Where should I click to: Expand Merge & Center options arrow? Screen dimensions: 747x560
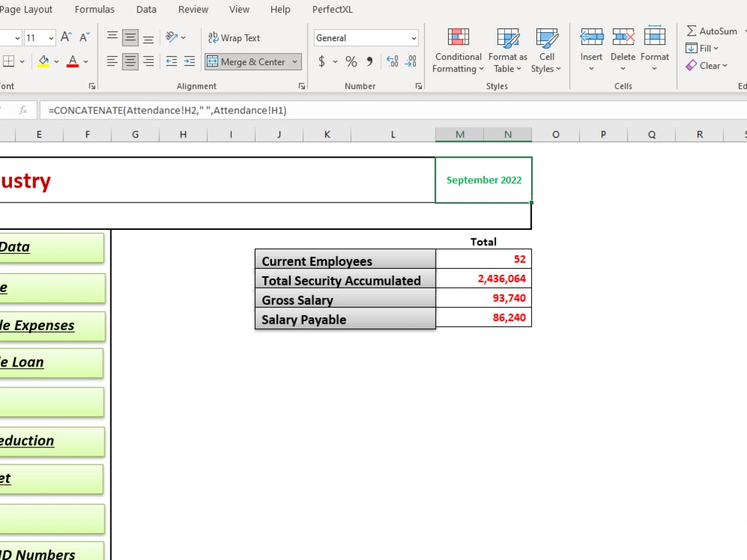pos(295,62)
